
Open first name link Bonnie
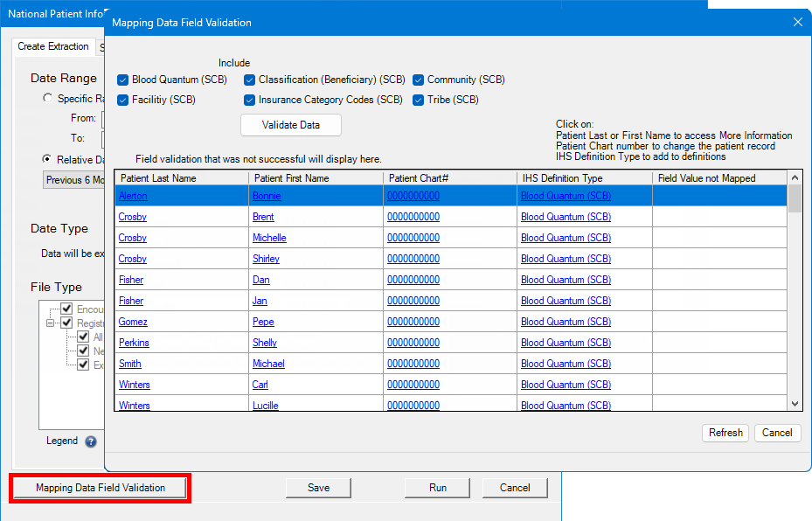point(267,196)
